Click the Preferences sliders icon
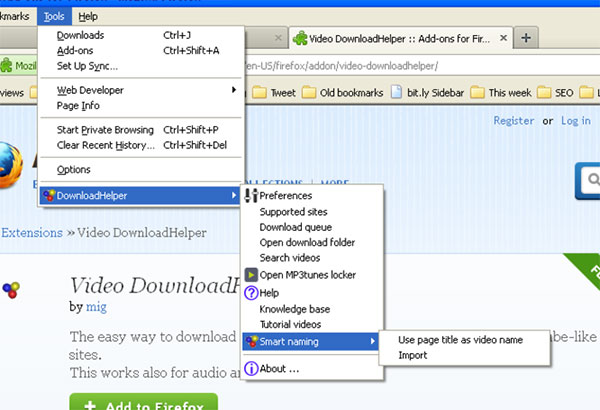This screenshot has height=410, width=600. point(251,196)
